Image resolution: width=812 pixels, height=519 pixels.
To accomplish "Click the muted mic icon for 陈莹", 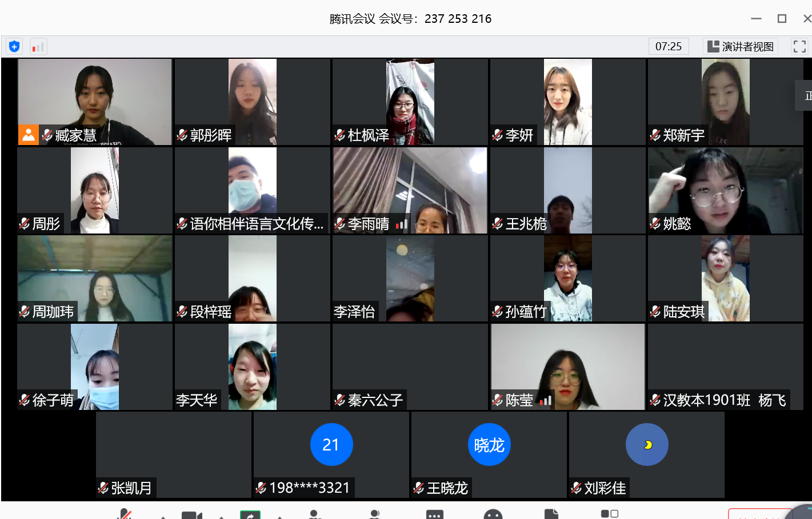I will 498,400.
